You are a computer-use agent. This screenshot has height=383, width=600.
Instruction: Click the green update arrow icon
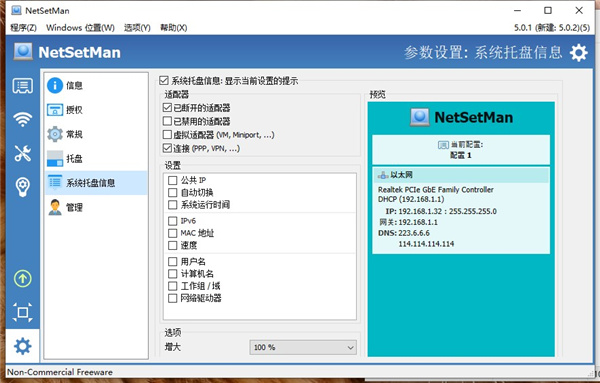click(23, 279)
